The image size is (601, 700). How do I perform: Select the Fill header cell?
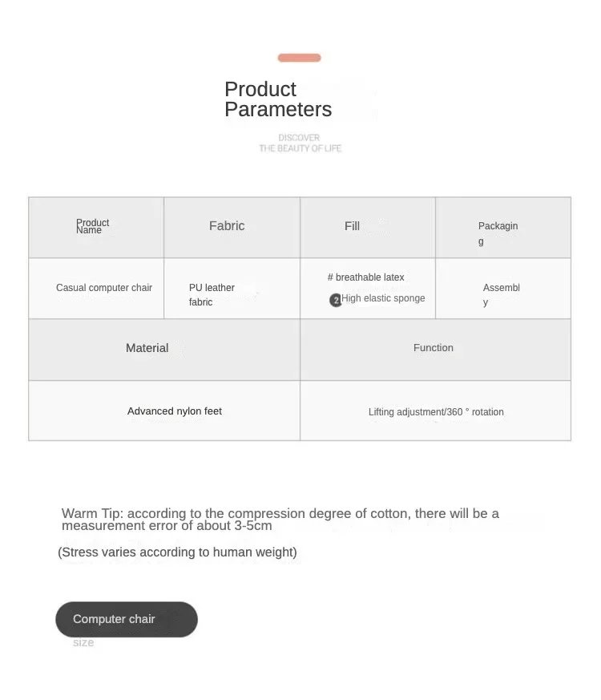tap(368, 227)
